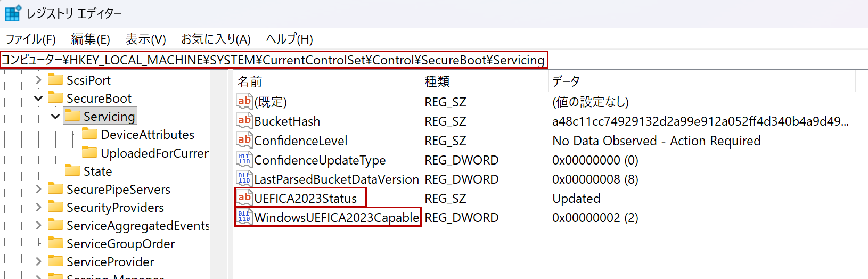This screenshot has width=868, height=279.
Task: Click the registry path address bar
Action: coord(274,60)
